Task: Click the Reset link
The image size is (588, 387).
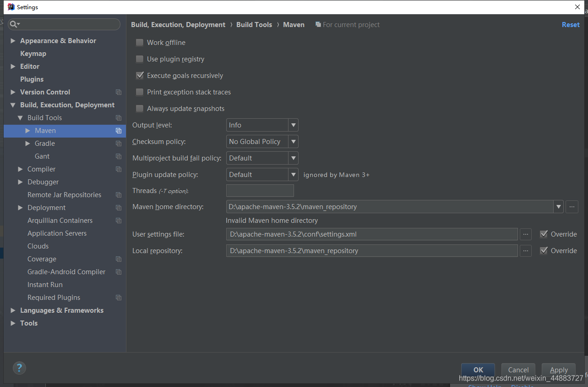Action: pyautogui.click(x=571, y=25)
